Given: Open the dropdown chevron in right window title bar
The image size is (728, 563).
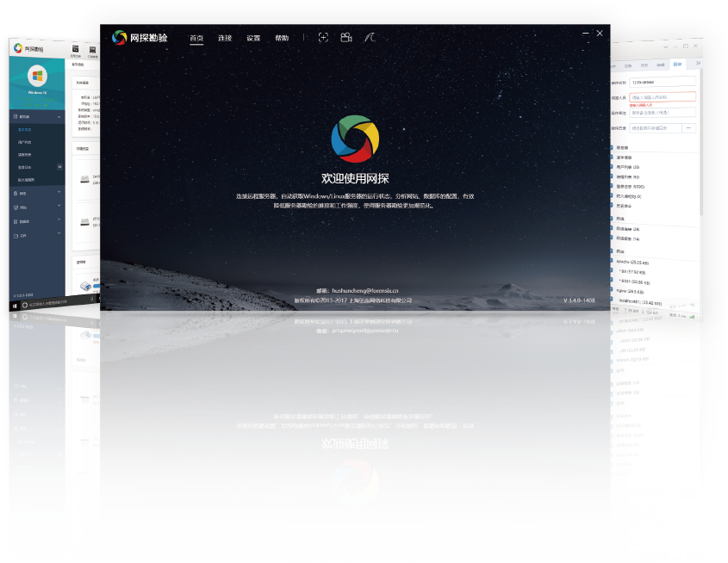Looking at the screenshot, I should [666, 46].
